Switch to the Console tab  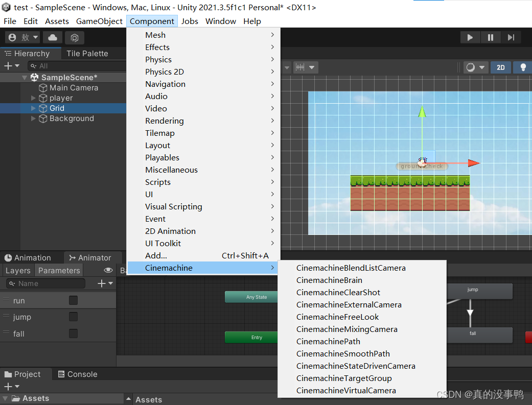[78, 374]
